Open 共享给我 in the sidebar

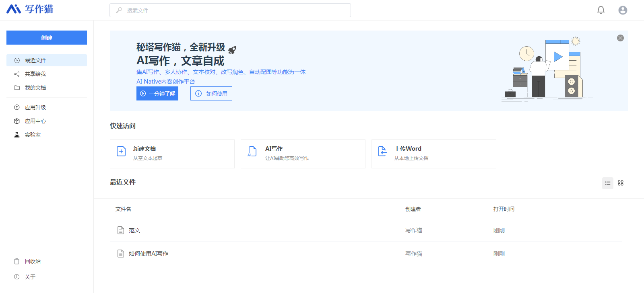tap(35, 74)
